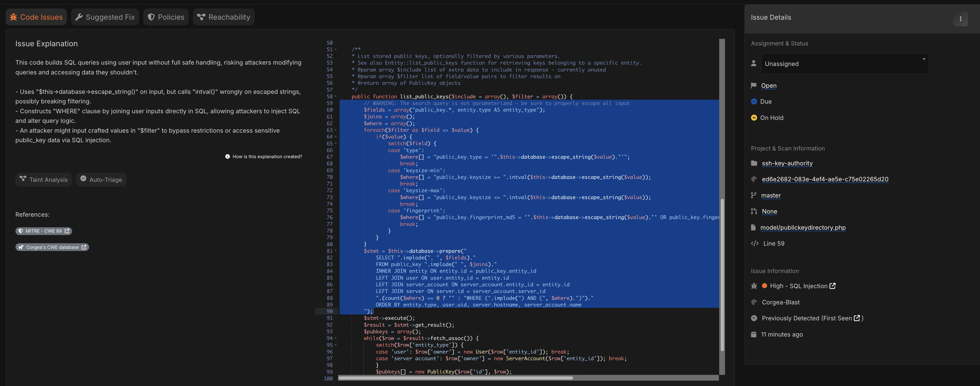Click the Line 59 text
This screenshot has width=980, height=386.
pos(773,244)
